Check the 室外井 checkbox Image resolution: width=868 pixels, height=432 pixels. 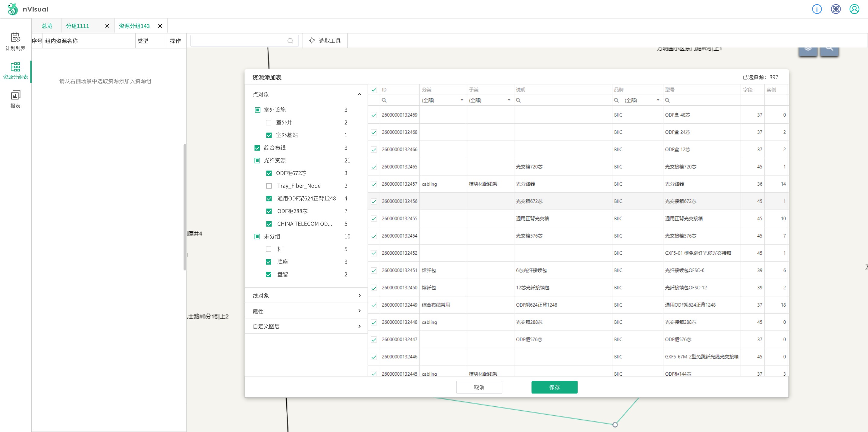[269, 123]
